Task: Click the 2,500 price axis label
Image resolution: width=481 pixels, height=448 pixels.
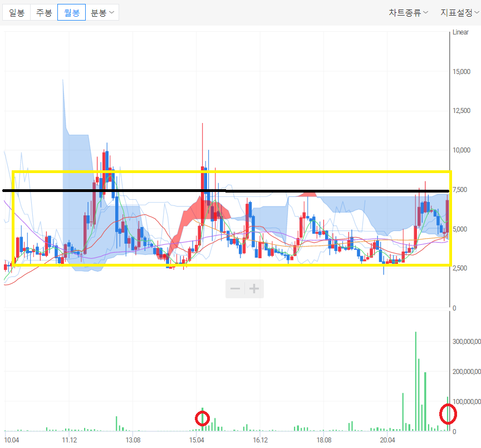Action: pyautogui.click(x=460, y=268)
